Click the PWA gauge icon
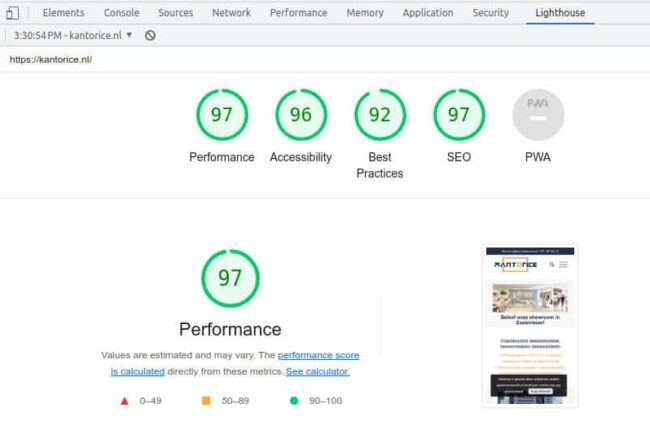This screenshot has height=430, width=650. 538,115
